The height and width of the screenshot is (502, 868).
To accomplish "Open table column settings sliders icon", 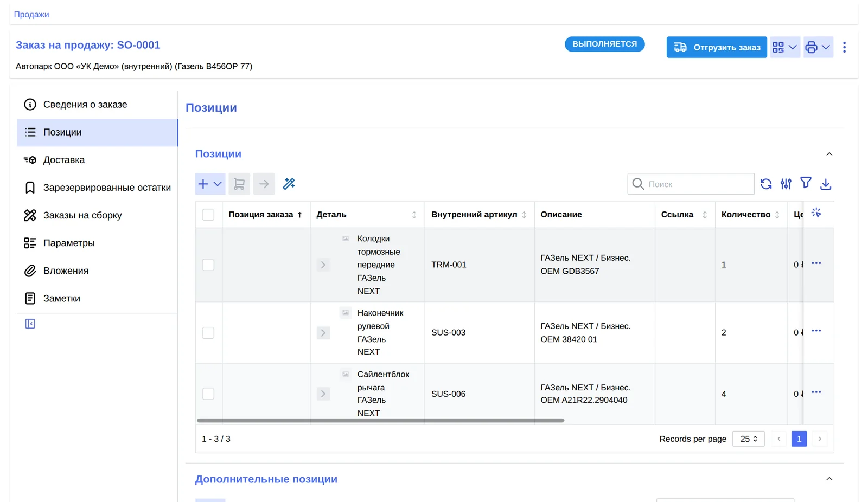I will (786, 184).
